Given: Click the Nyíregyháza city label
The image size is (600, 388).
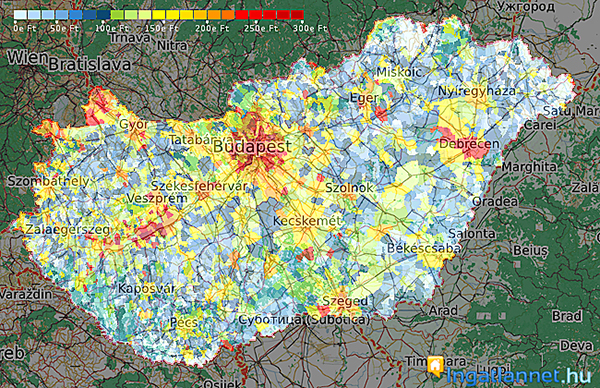Looking at the screenshot, I should pos(477,91).
